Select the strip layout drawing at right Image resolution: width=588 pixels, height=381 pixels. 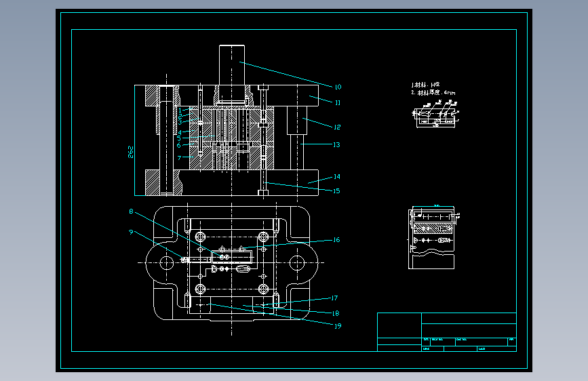(x=434, y=237)
